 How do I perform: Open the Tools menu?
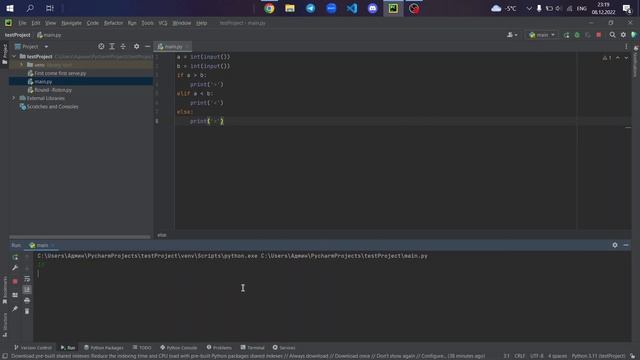[x=147, y=23]
